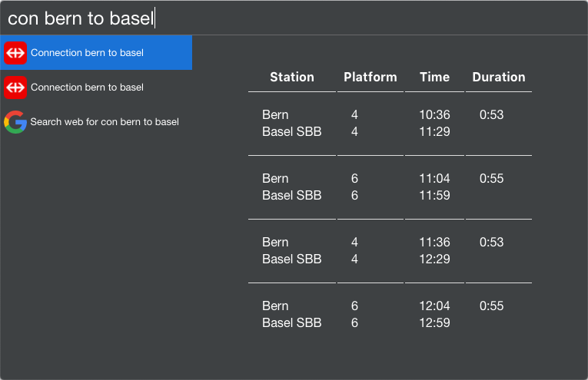Click the Time column header
Viewport: 588px width, 380px height.
click(x=434, y=78)
